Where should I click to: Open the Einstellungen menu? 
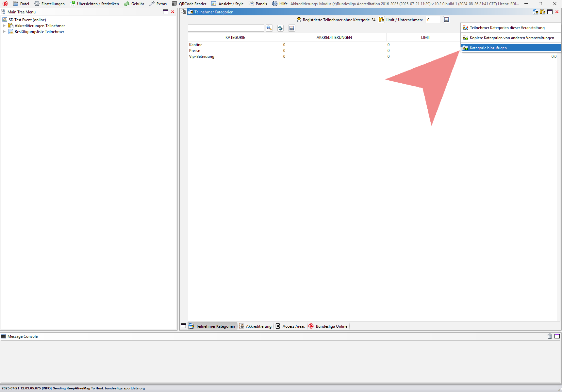[x=49, y=4]
